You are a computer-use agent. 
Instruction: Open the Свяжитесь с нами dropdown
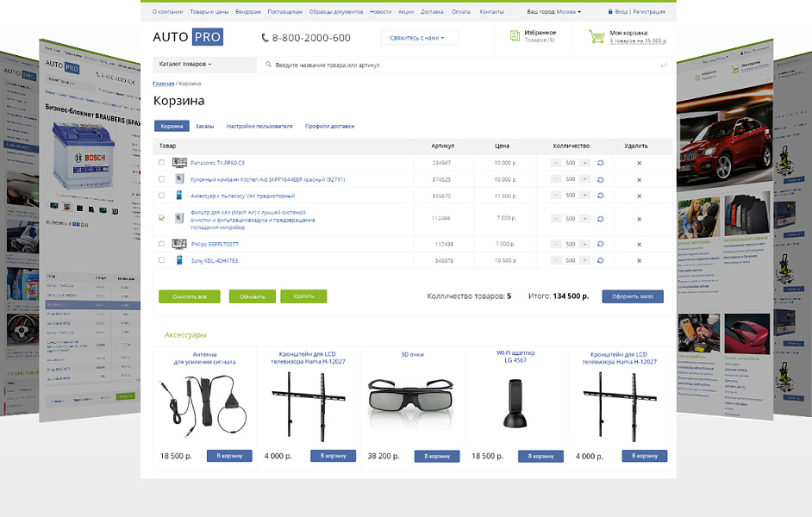click(419, 38)
